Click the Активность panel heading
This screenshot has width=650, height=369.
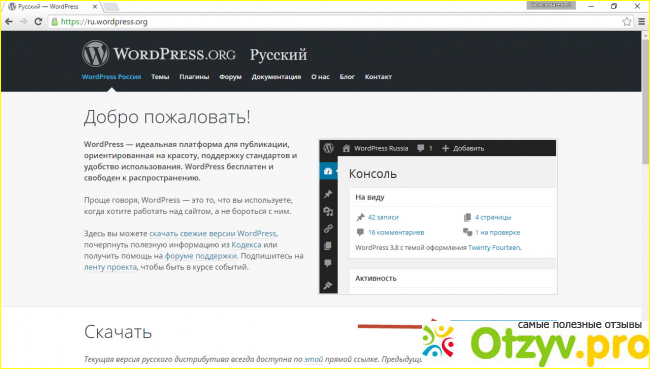pos(376,278)
